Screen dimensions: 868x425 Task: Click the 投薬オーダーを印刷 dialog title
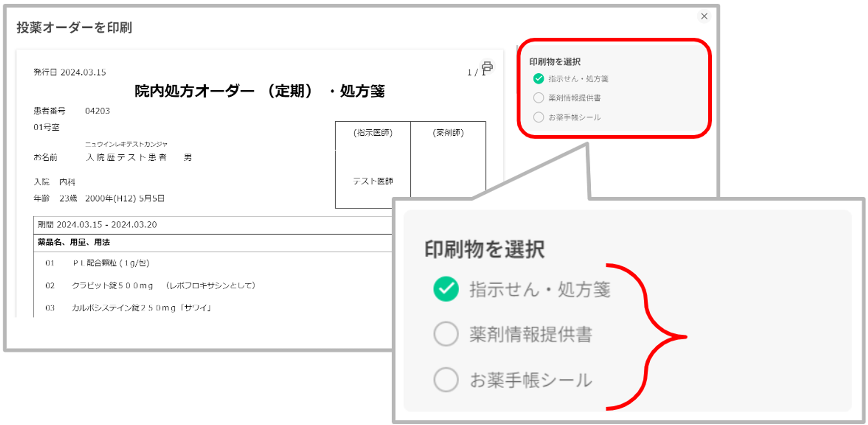(x=74, y=28)
